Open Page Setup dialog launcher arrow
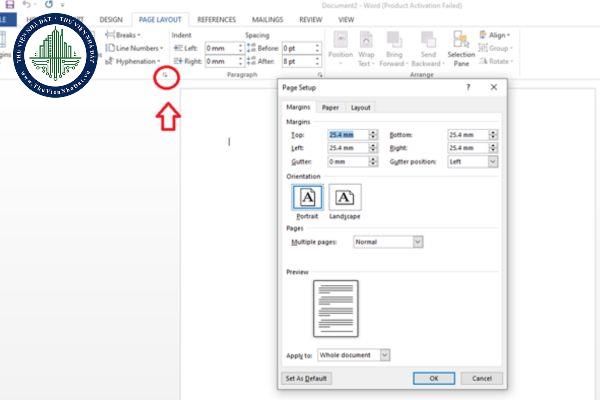Viewport: 600px width, 400px height. click(x=165, y=76)
